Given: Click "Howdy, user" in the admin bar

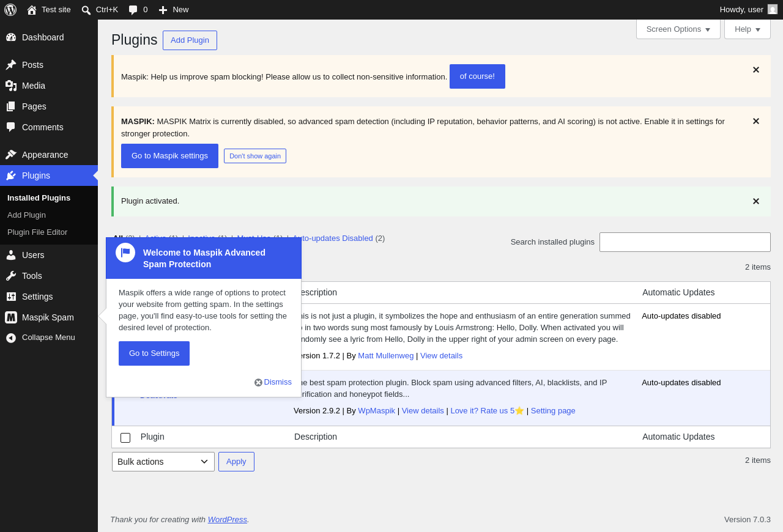Looking at the screenshot, I should (x=741, y=10).
